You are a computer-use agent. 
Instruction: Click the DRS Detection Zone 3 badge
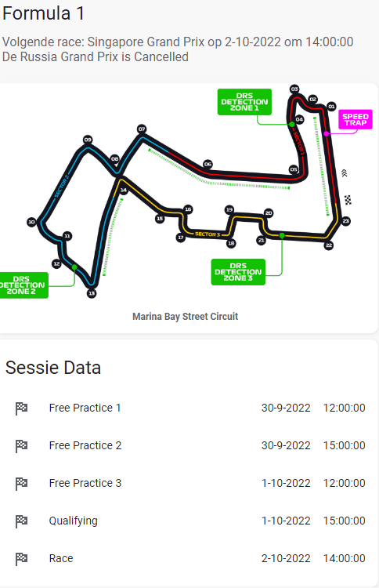tap(238, 272)
